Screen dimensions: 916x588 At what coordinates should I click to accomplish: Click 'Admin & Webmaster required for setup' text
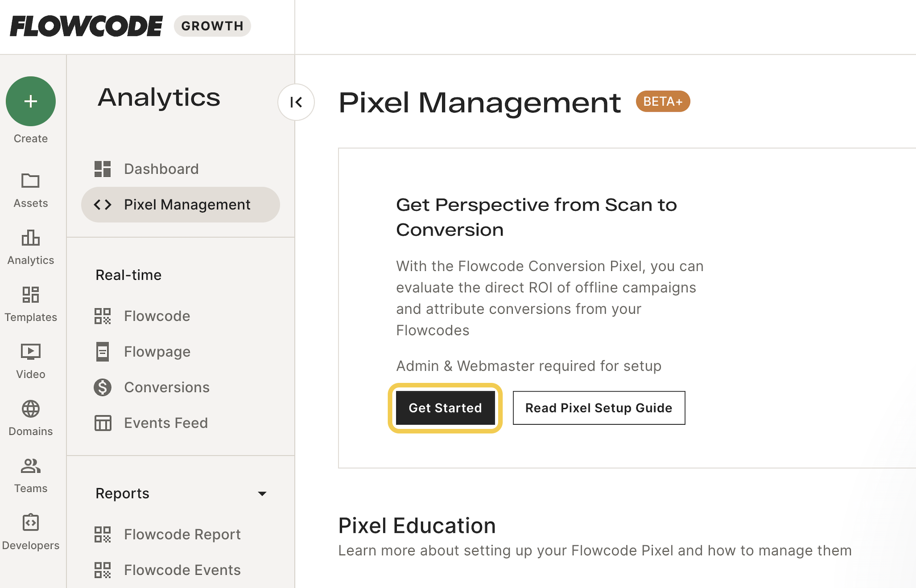529,366
